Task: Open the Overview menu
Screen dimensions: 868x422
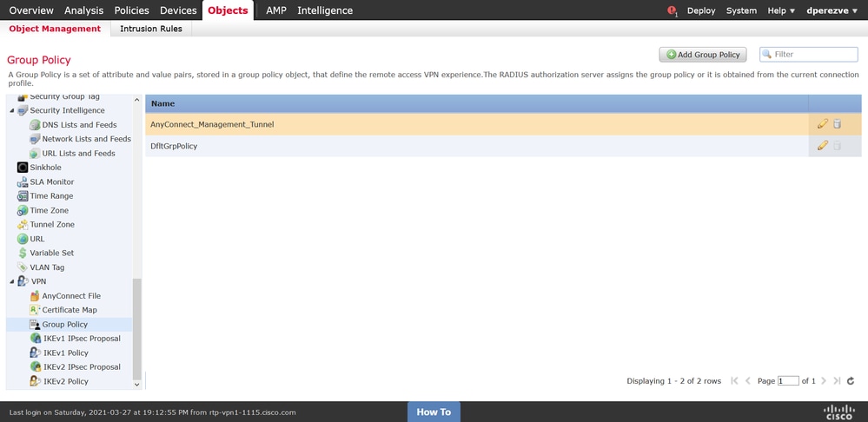Action: (31, 10)
